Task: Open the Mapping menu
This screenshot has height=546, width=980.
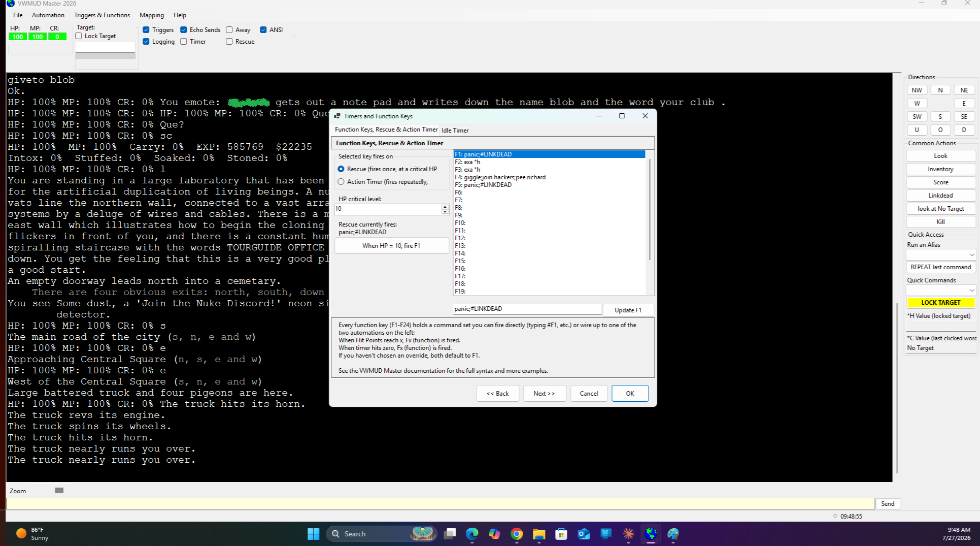Action: coord(152,15)
